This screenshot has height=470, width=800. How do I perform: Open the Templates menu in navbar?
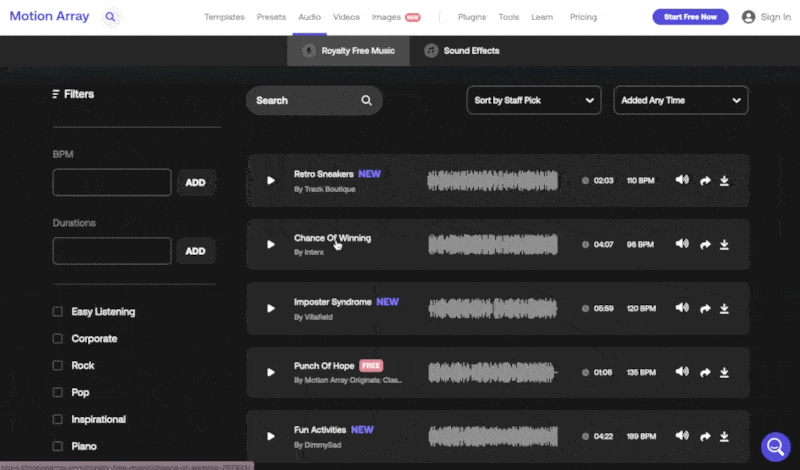coord(224,17)
